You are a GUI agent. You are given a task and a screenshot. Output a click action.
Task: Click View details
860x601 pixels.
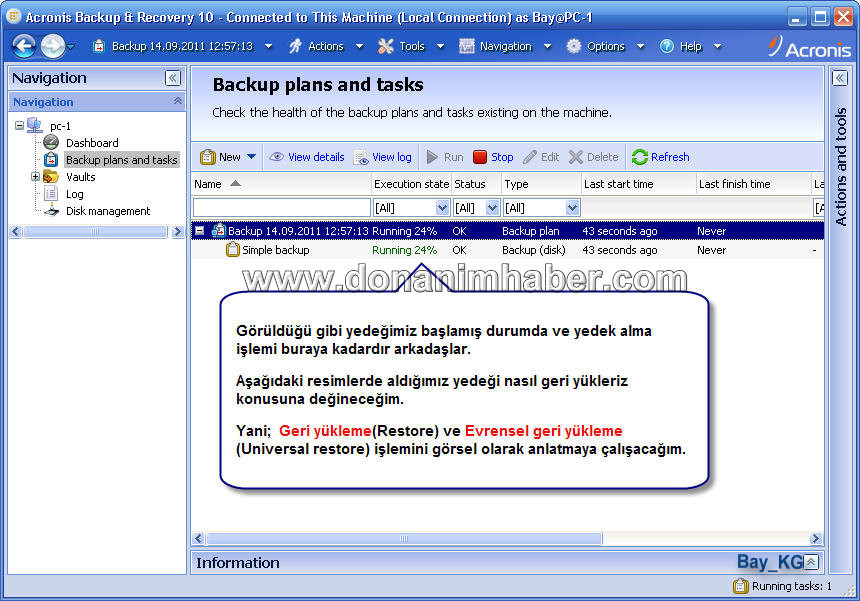click(x=316, y=157)
